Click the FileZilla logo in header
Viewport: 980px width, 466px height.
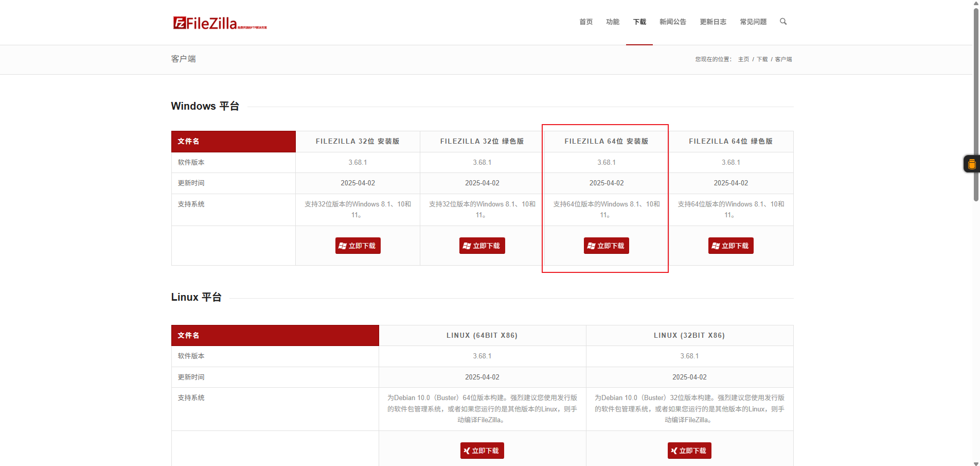[x=220, y=23]
